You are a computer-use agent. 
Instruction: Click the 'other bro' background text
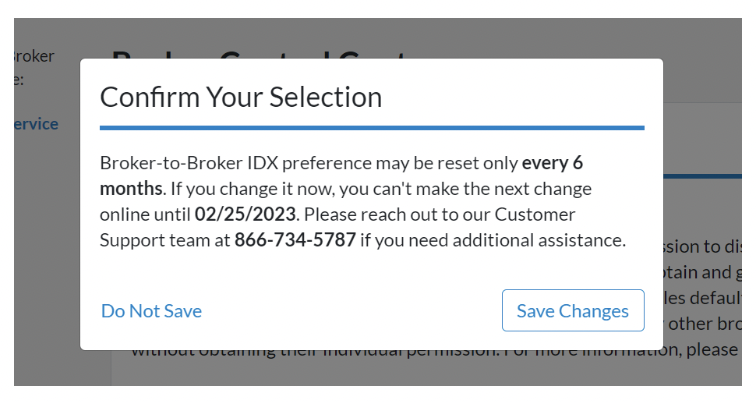pyautogui.click(x=704, y=324)
